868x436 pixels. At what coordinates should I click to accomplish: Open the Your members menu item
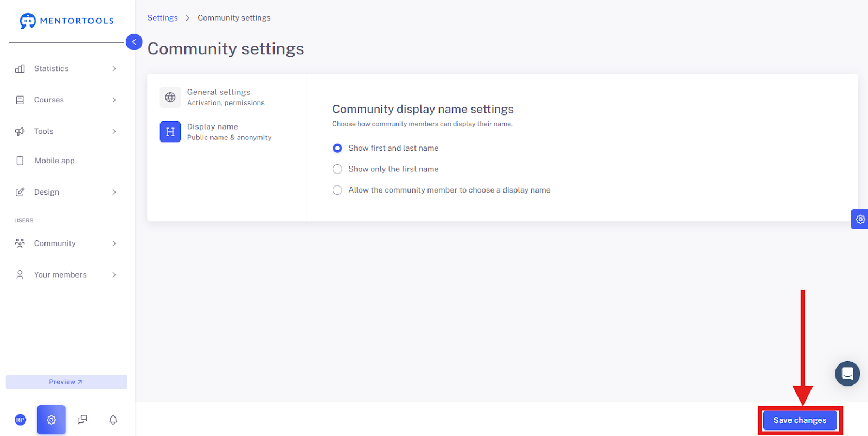[x=67, y=274]
